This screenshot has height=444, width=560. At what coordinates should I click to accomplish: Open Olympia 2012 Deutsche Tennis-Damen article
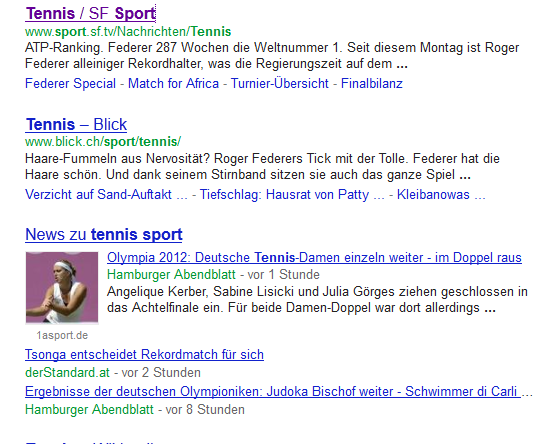tap(314, 258)
